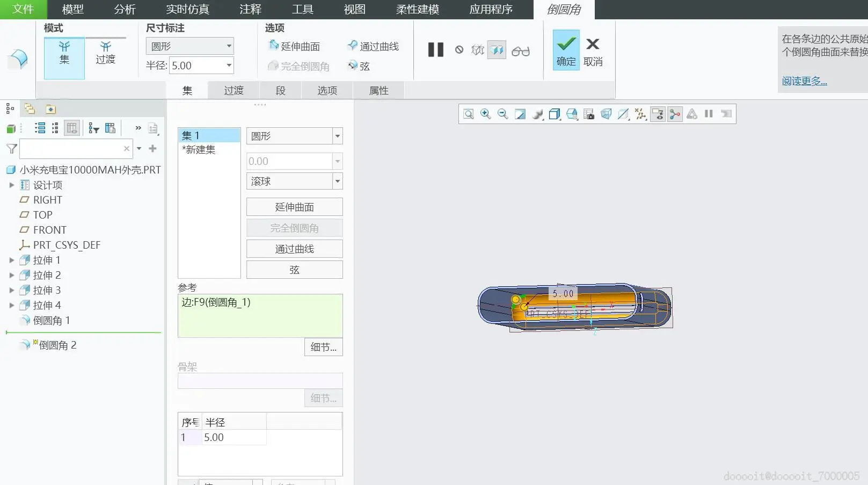Viewport: 868px width, 485px height.
Task: Select 倒圆角 1 in the model tree
Action: 52,321
